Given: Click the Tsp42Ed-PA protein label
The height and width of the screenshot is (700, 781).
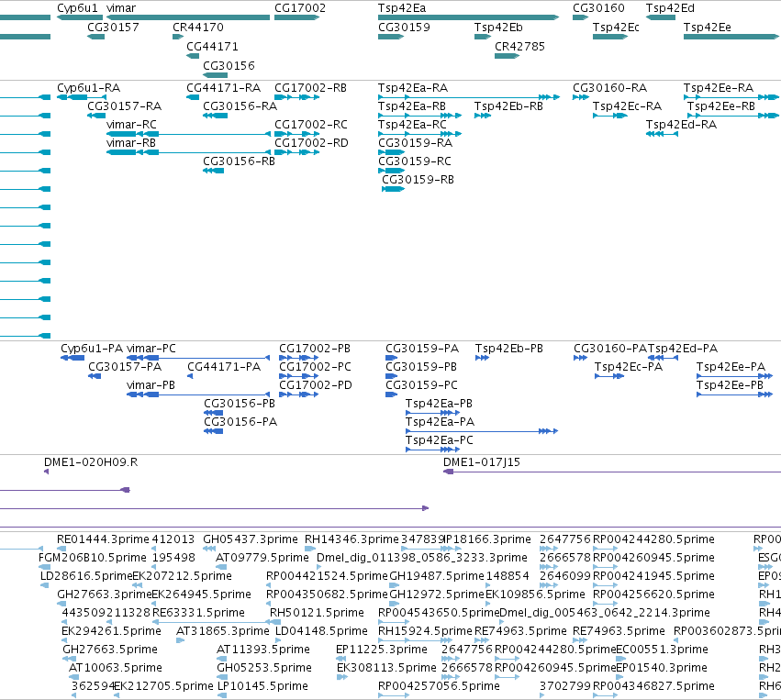Looking at the screenshot, I should click(x=683, y=349).
